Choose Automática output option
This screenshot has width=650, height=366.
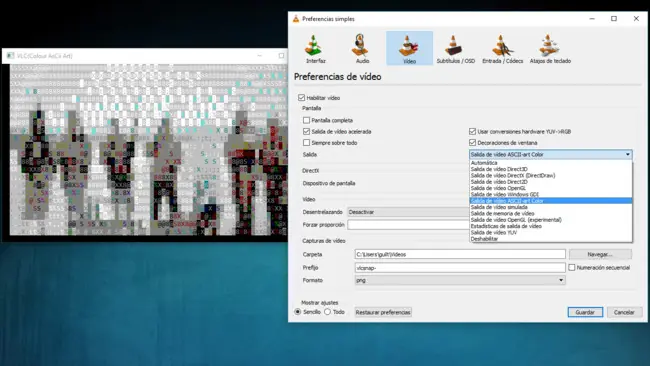click(x=551, y=163)
